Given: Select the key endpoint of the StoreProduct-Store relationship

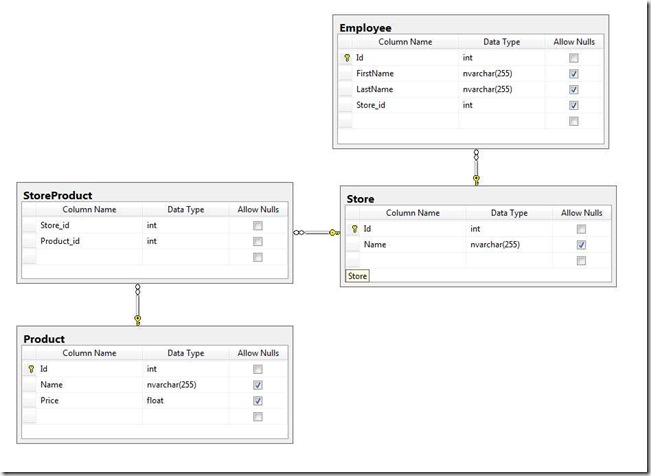Looking at the screenshot, I should pyautogui.click(x=334, y=233).
